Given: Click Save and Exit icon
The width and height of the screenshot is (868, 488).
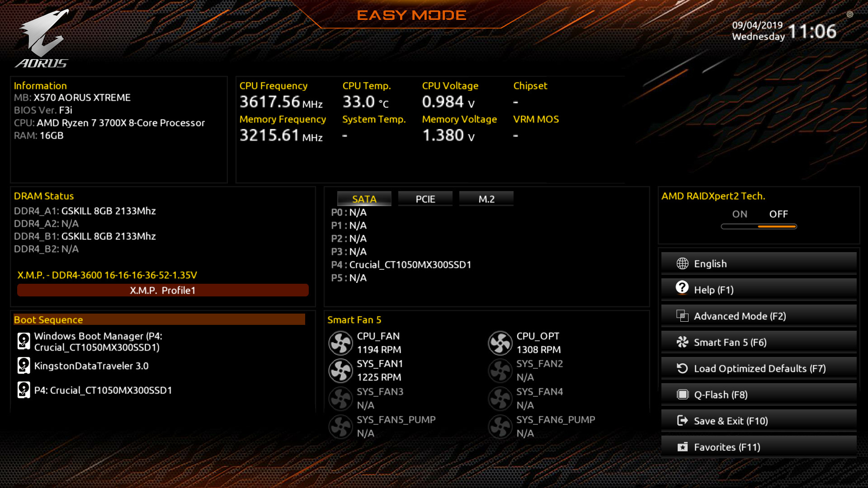Looking at the screenshot, I should coord(681,421).
